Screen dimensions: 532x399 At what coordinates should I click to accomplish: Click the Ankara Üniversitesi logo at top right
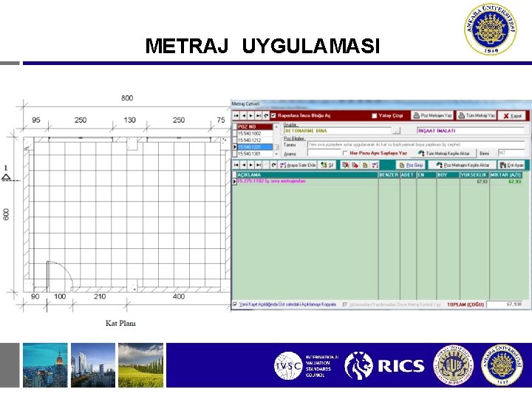(491, 29)
